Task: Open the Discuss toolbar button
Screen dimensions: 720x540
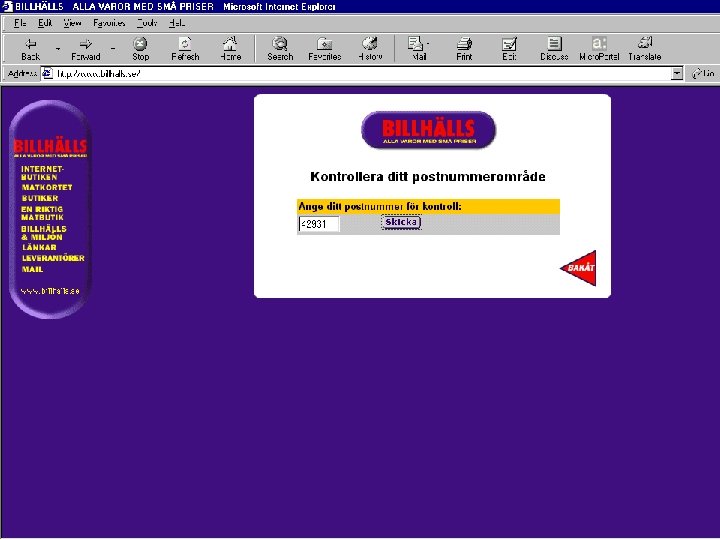Action: (x=554, y=49)
